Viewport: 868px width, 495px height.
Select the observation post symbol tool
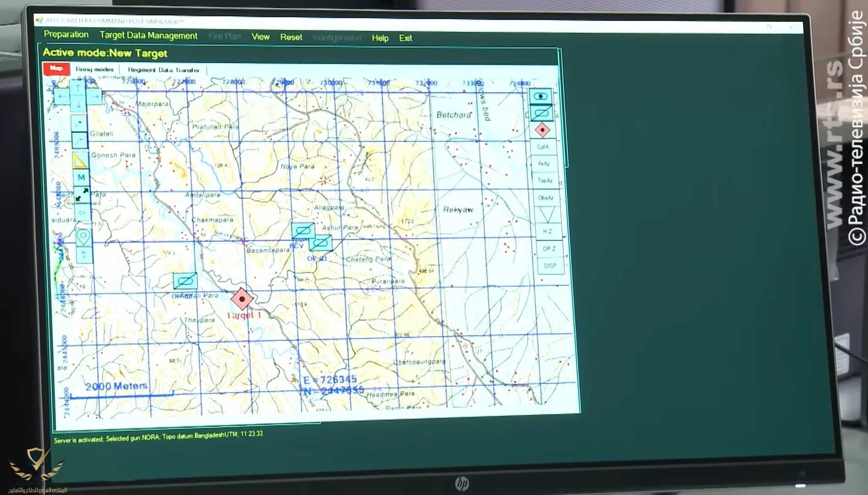pos(541,113)
